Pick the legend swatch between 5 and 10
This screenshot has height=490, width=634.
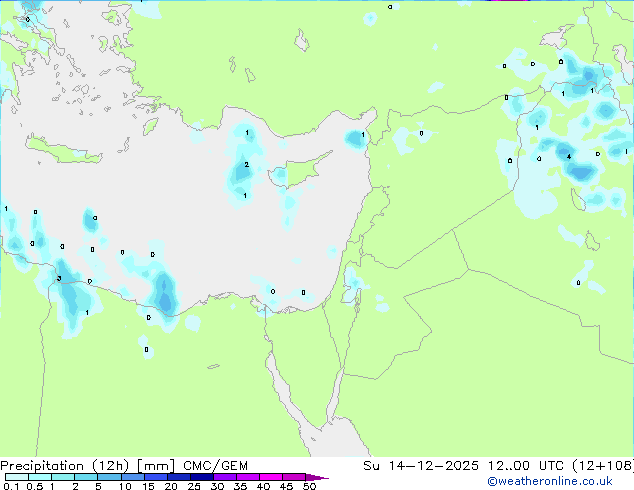[x=109, y=477]
